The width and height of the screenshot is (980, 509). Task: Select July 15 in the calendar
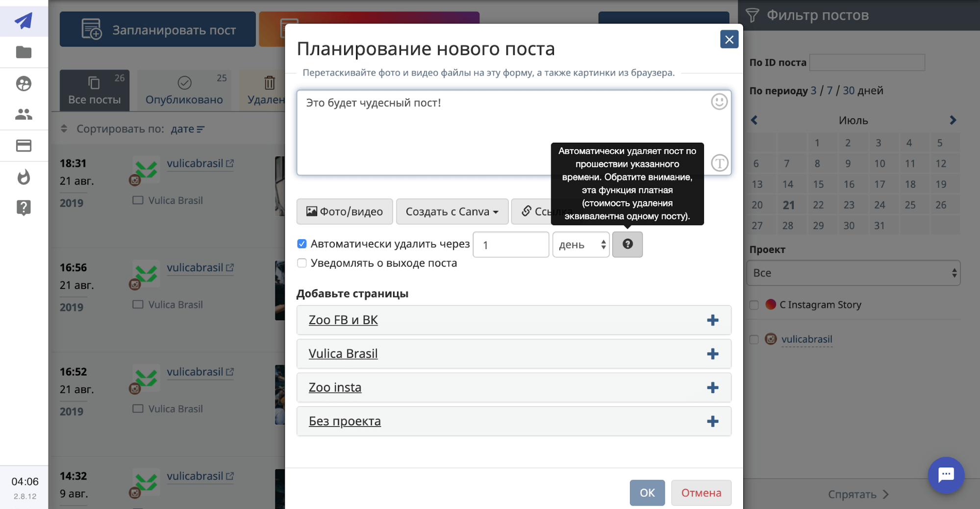click(818, 184)
